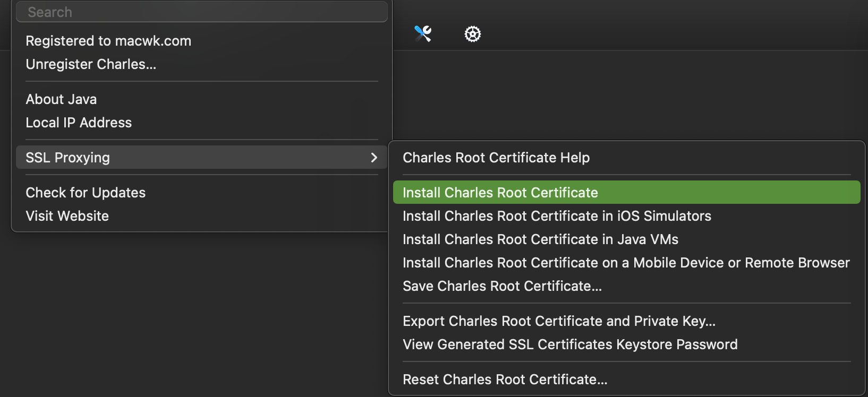Click the SSL Proxying chevron arrow
The width and height of the screenshot is (868, 397).
tap(374, 158)
